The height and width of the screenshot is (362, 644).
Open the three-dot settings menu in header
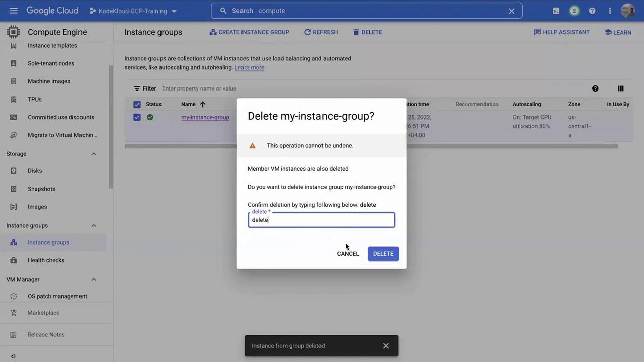point(610,11)
